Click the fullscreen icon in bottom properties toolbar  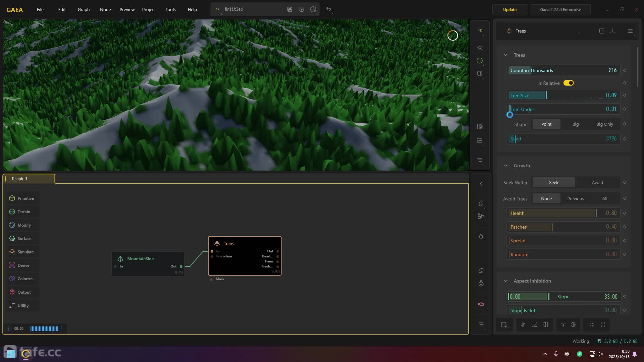pos(603,324)
